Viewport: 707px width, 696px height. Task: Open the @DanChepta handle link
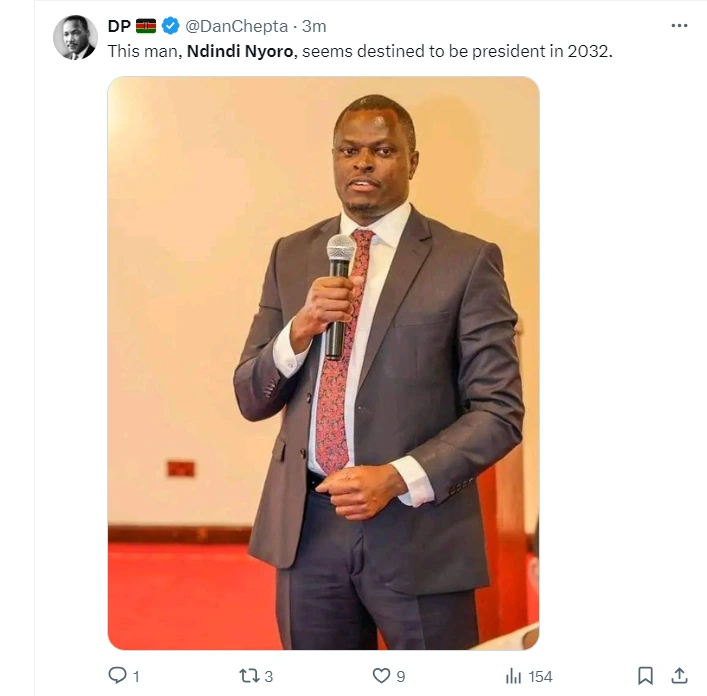coord(237,26)
